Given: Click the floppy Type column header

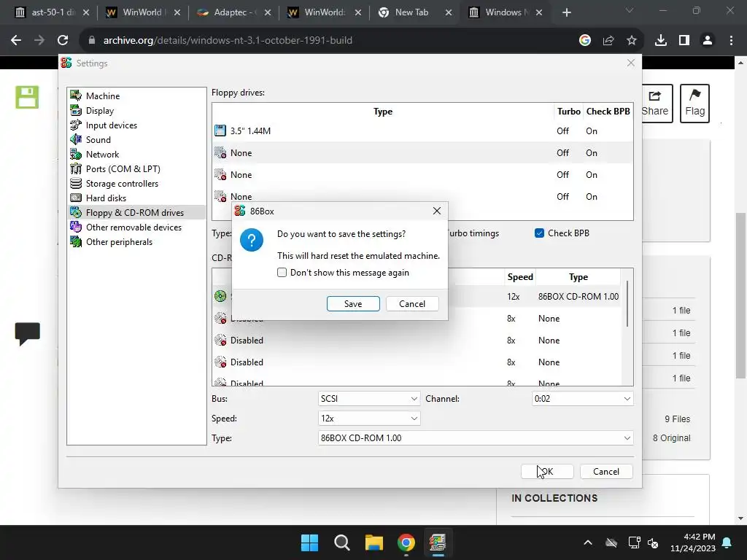Looking at the screenshot, I should (383, 112).
